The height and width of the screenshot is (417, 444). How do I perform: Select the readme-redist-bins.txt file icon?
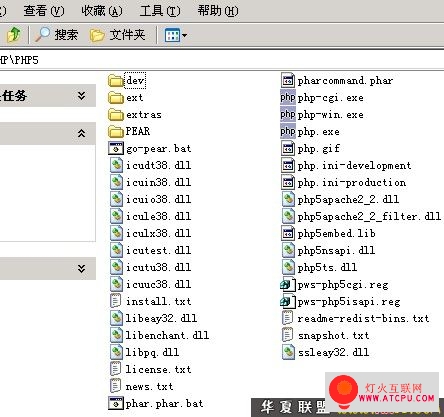pos(287,318)
